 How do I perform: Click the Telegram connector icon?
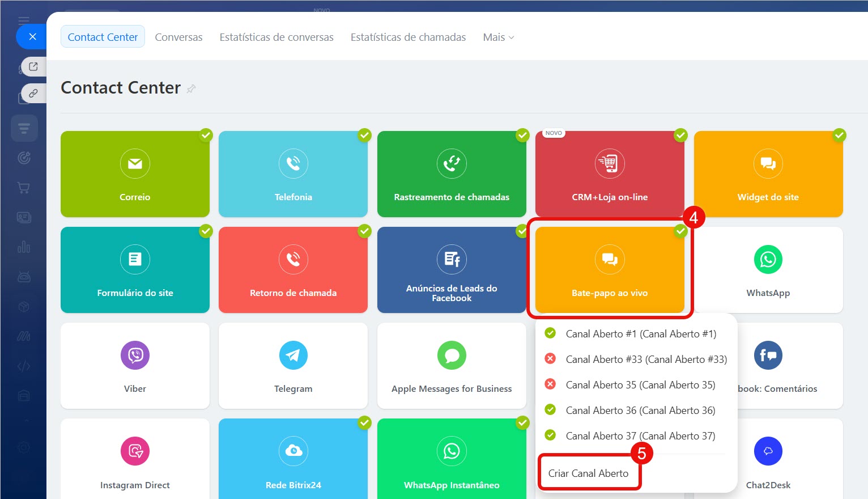(x=293, y=356)
